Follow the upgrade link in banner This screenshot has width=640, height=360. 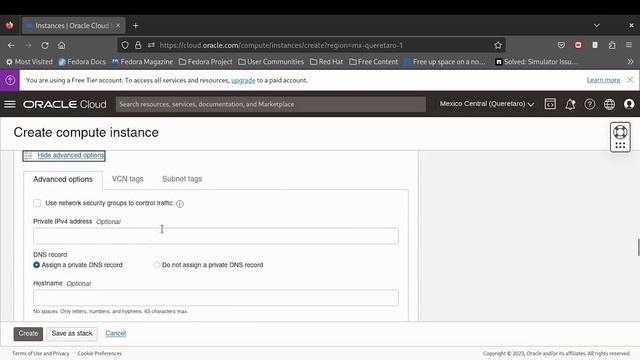pyautogui.click(x=243, y=80)
